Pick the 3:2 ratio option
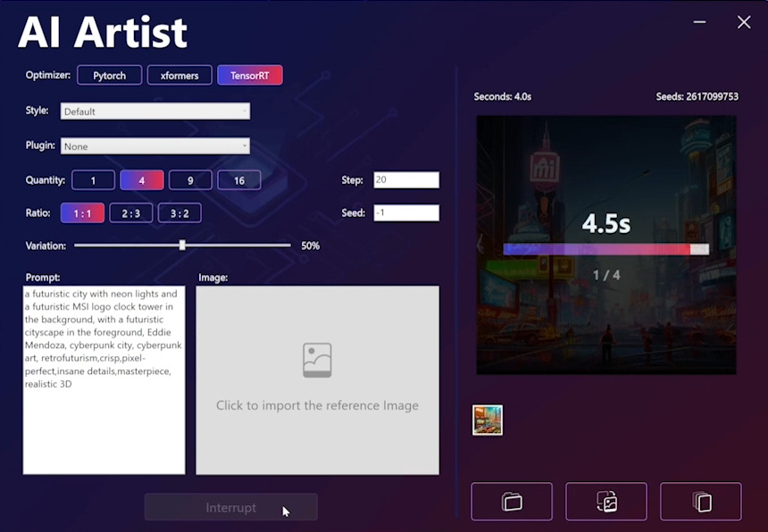The width and height of the screenshot is (768, 532). tap(179, 213)
